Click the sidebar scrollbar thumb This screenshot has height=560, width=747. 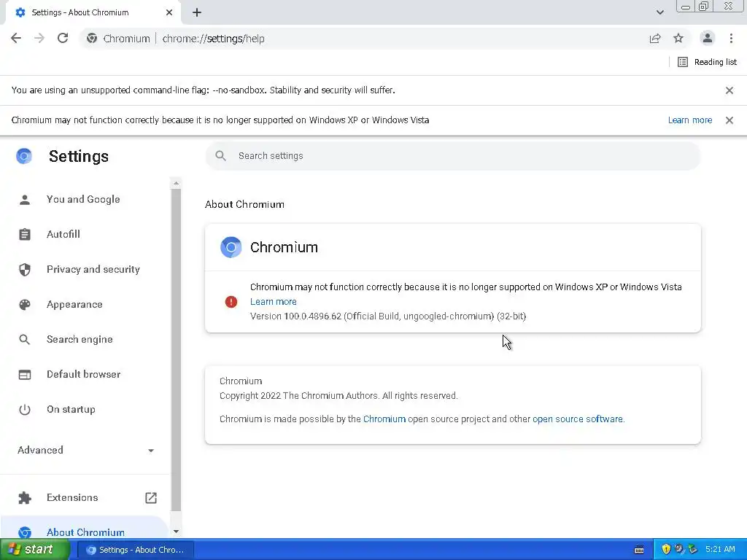click(x=176, y=350)
